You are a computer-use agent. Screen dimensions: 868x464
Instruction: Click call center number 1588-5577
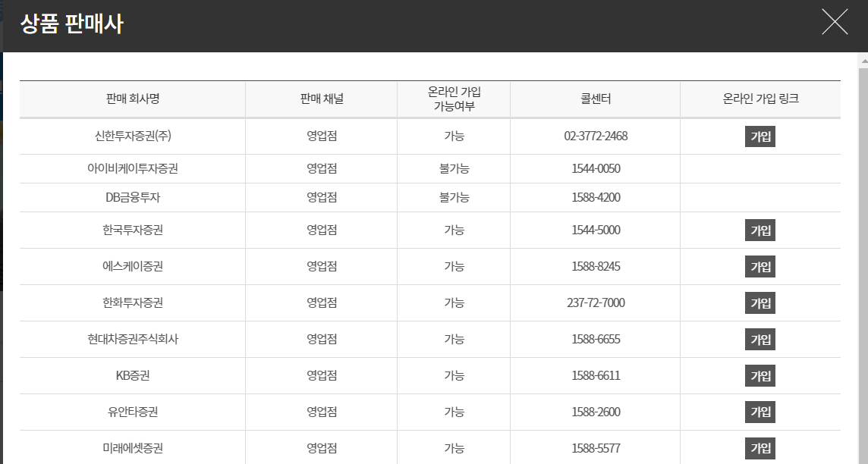coord(596,448)
